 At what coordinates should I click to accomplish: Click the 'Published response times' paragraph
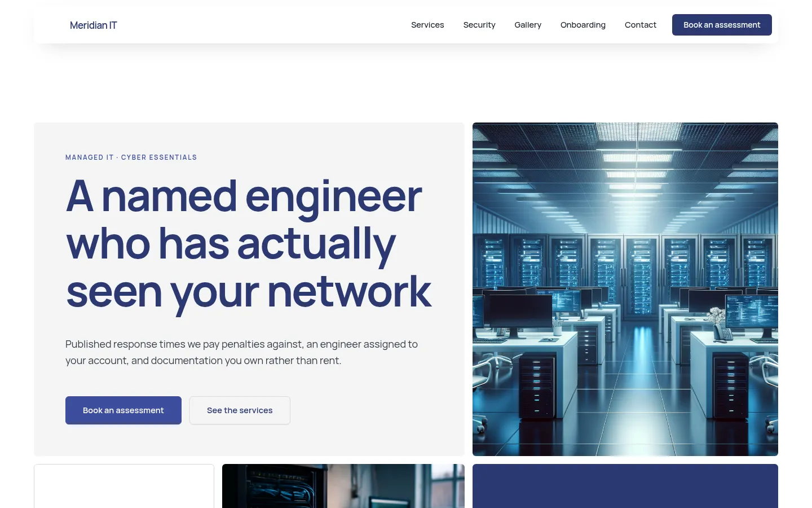coord(241,352)
